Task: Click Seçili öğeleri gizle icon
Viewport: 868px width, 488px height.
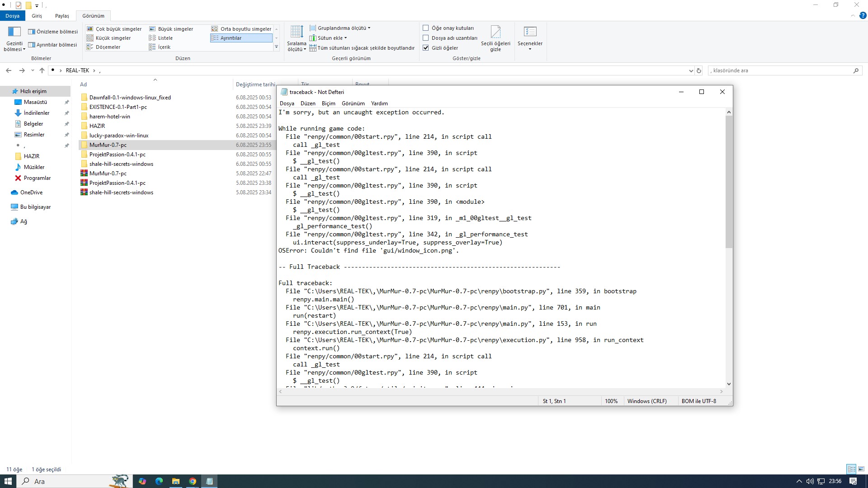Action: click(495, 39)
